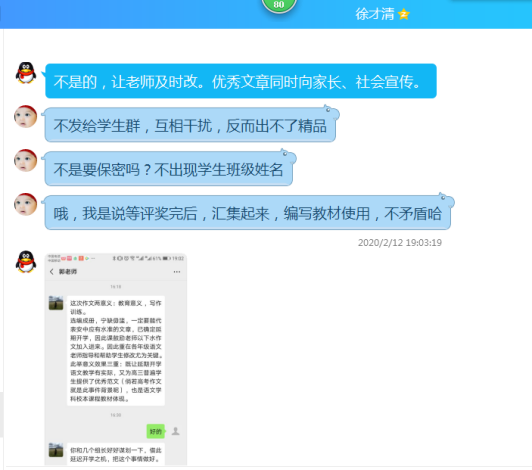Open the shared chat screenshot image
532x470 pixels.
pyautogui.click(x=116, y=359)
